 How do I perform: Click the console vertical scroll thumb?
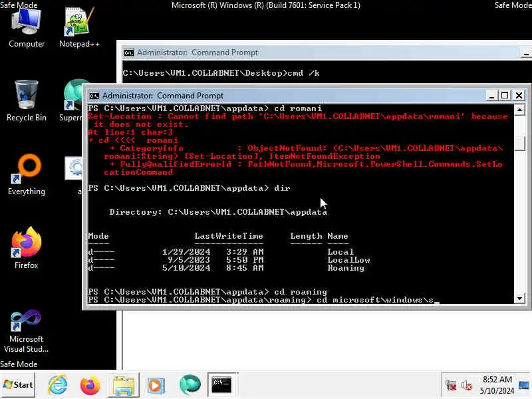(x=519, y=143)
